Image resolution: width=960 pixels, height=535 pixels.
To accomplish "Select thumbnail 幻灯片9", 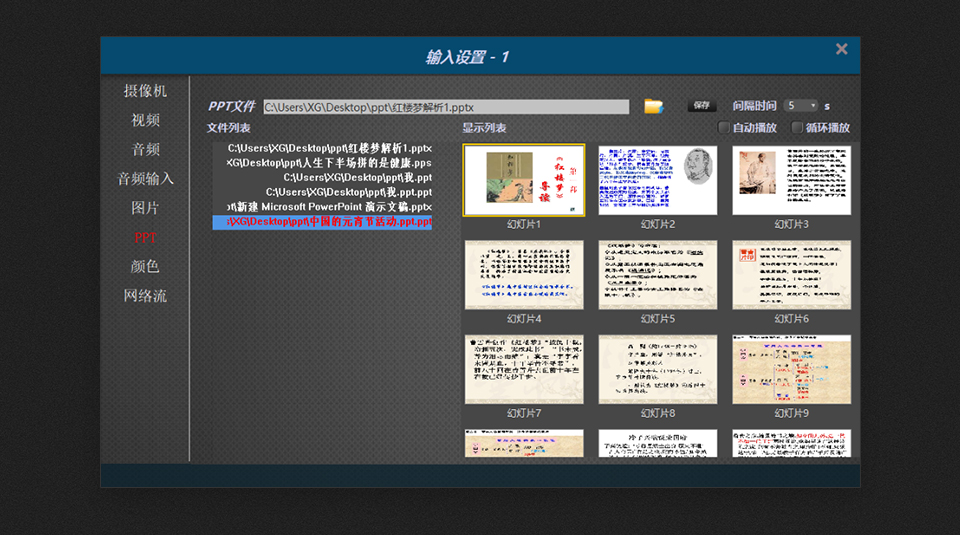I will point(792,369).
